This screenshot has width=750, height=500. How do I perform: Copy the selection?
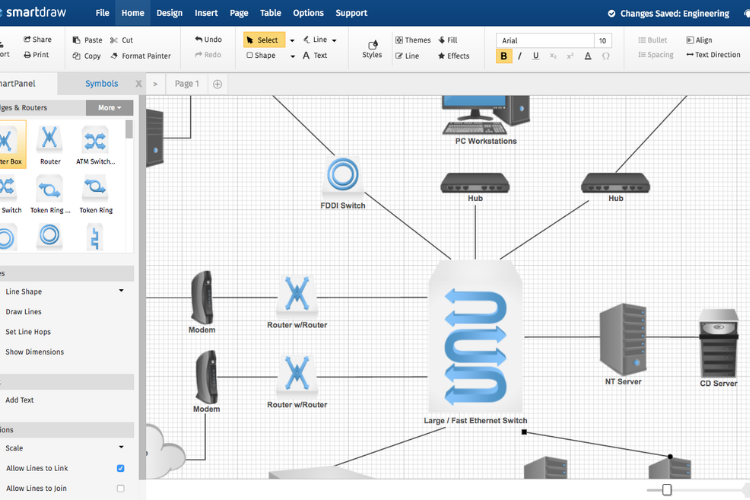(x=87, y=56)
